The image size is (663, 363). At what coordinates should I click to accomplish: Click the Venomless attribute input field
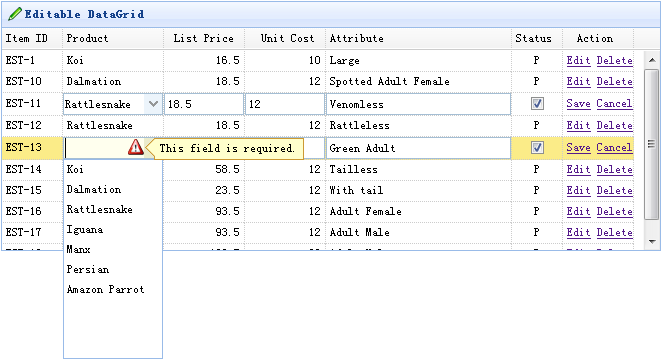(x=418, y=104)
